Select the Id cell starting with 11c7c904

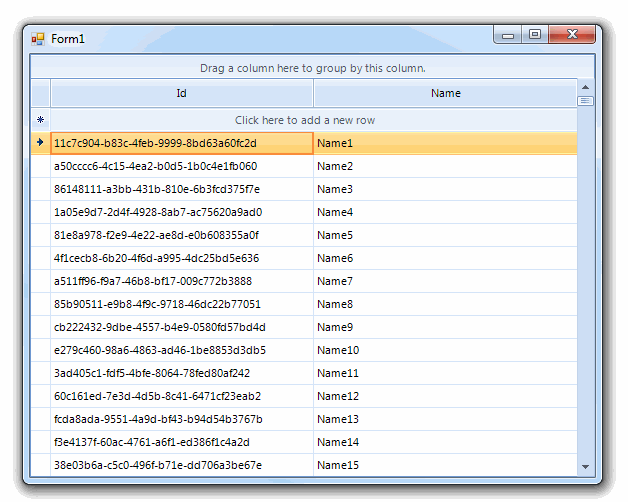click(181, 143)
